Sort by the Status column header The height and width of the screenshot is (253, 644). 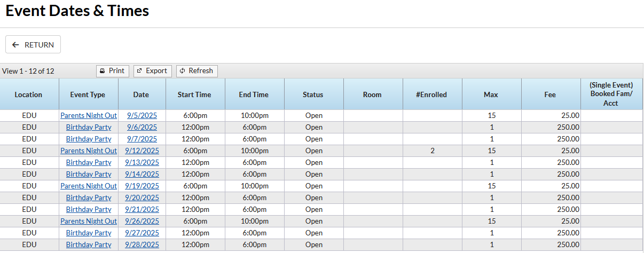(x=314, y=94)
